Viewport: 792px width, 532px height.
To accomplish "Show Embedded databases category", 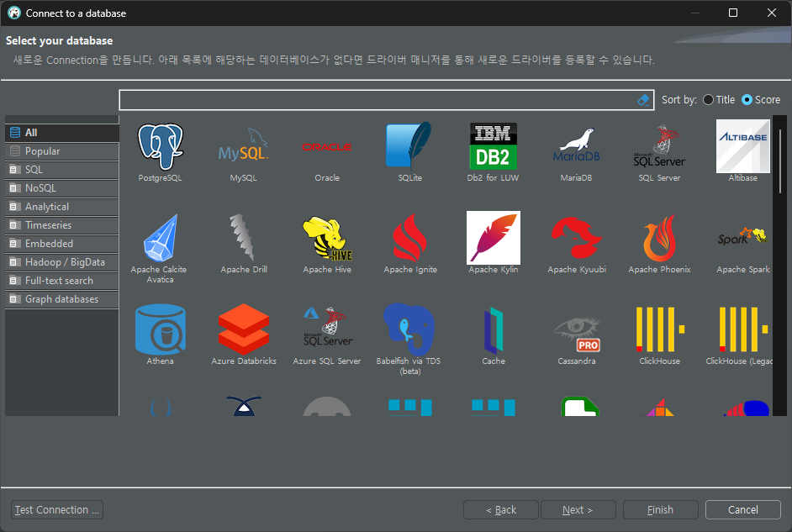I will pos(62,244).
